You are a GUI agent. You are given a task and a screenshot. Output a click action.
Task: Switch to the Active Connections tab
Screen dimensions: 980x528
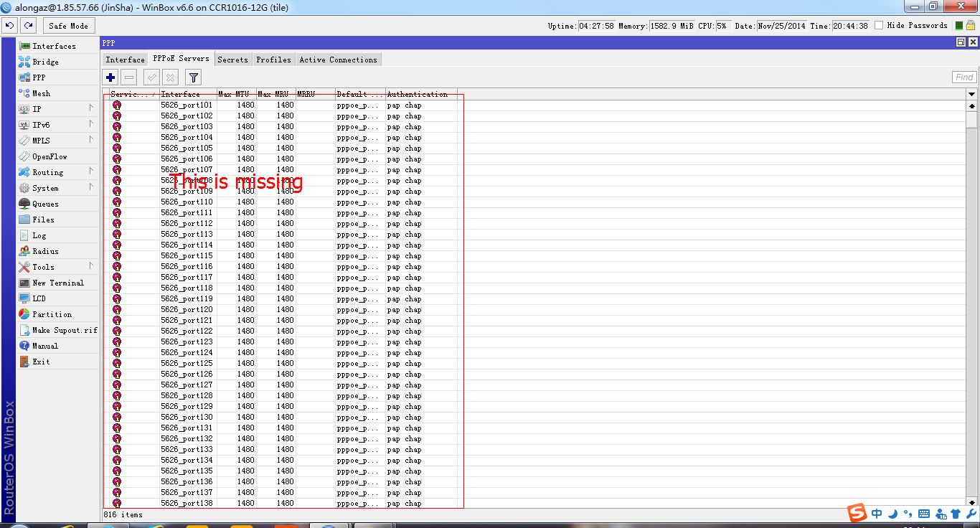pyautogui.click(x=338, y=60)
